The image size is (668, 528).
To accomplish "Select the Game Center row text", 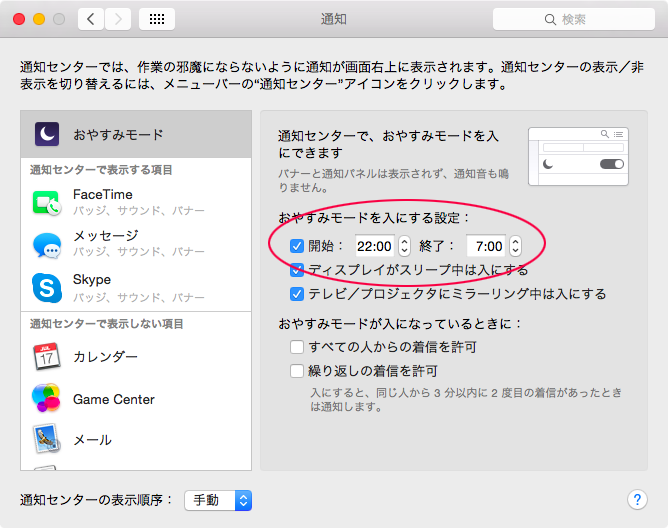I will [x=114, y=399].
